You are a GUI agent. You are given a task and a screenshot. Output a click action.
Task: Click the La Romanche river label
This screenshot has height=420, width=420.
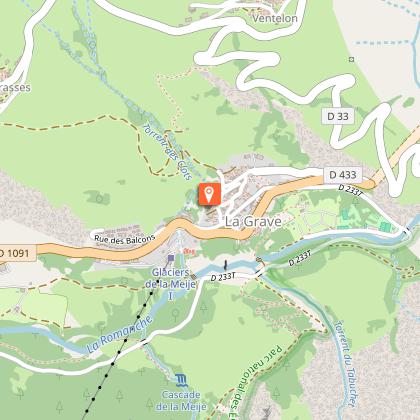pyautogui.click(x=120, y=334)
